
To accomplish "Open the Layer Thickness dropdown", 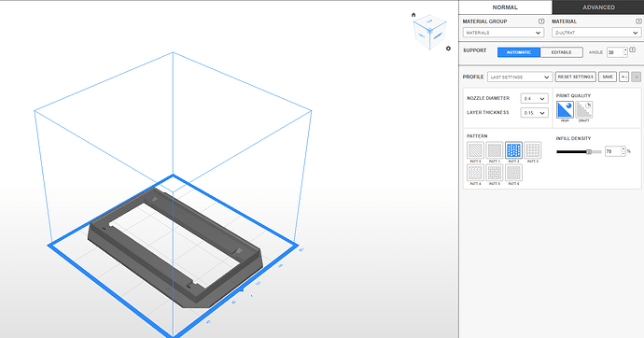I will 535,113.
